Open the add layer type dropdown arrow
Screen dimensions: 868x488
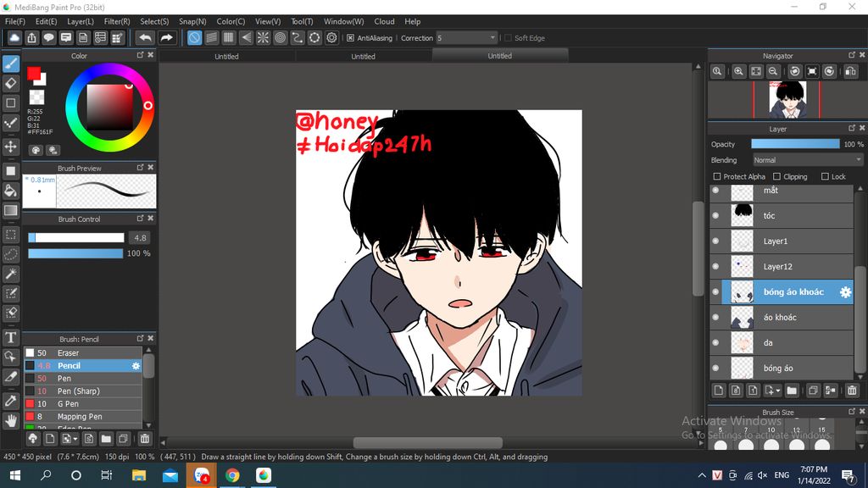[778, 391]
